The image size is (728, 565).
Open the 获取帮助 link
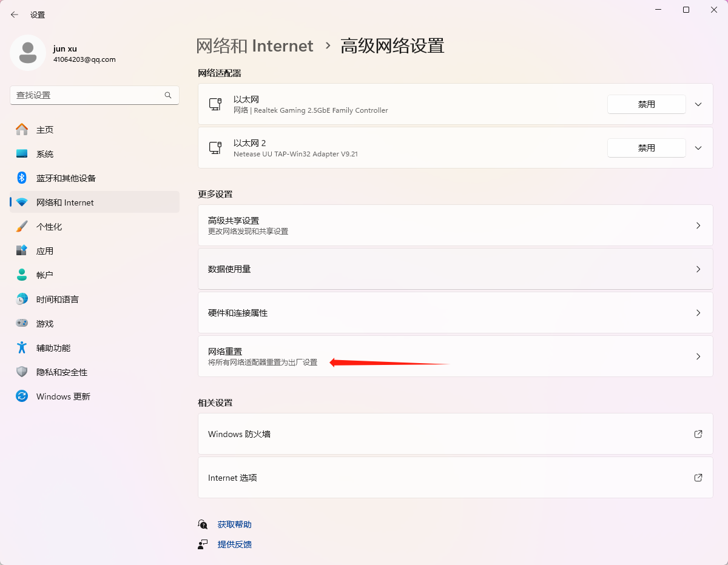pos(234,524)
